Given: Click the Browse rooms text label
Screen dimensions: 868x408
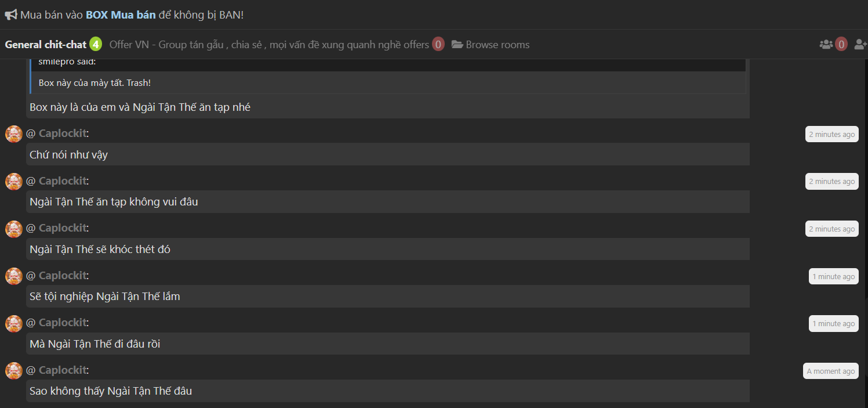Looking at the screenshot, I should [497, 45].
